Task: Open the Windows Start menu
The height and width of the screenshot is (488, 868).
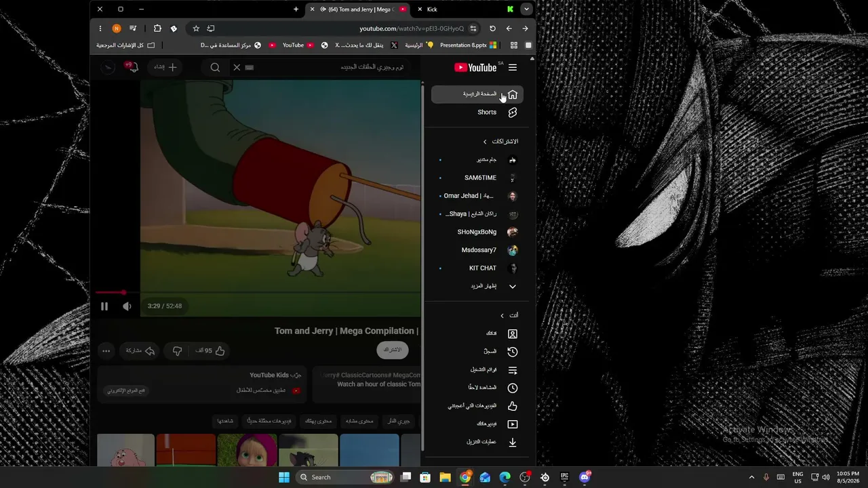Action: pos(283,477)
